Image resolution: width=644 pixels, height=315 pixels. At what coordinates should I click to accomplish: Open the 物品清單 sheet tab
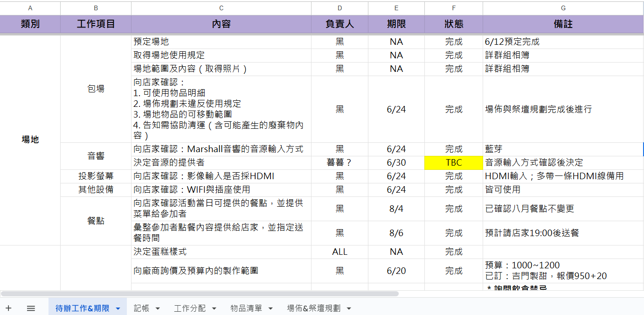pos(246,308)
